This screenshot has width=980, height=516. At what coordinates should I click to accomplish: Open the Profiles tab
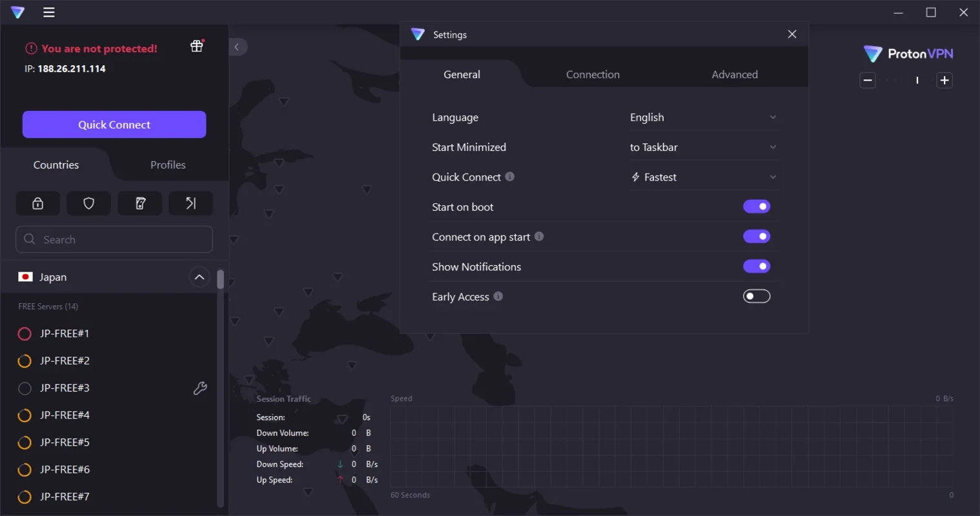pyautogui.click(x=168, y=165)
